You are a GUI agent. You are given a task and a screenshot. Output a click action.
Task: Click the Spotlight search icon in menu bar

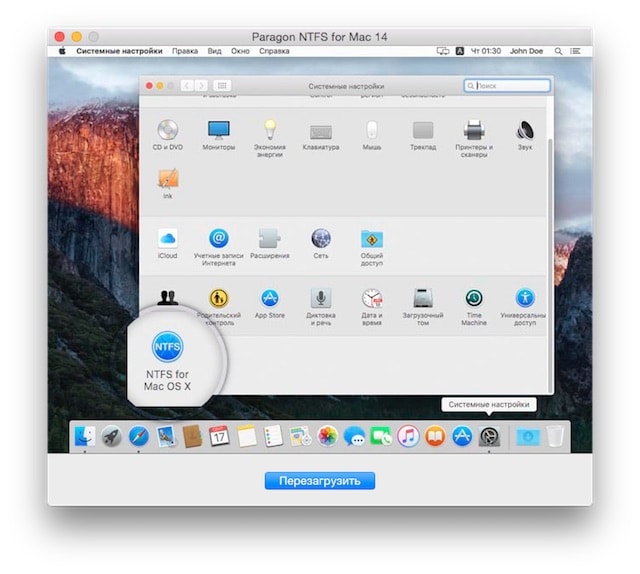pyautogui.click(x=558, y=51)
